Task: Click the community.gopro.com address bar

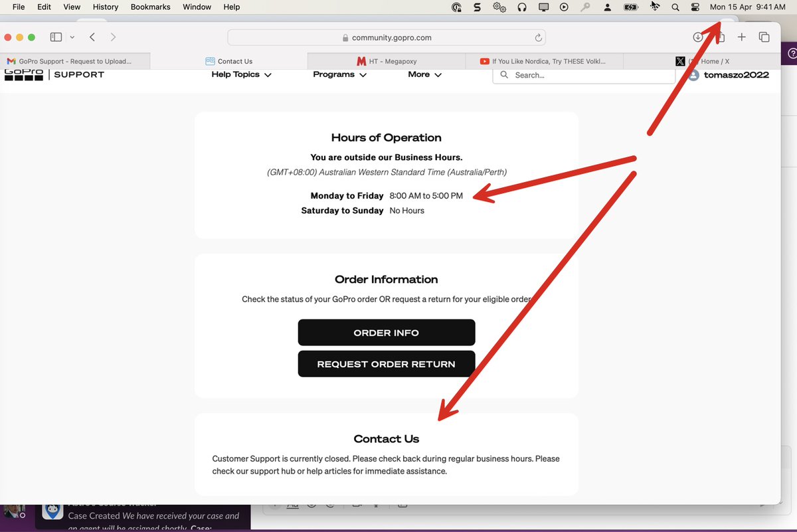Action: (387, 38)
